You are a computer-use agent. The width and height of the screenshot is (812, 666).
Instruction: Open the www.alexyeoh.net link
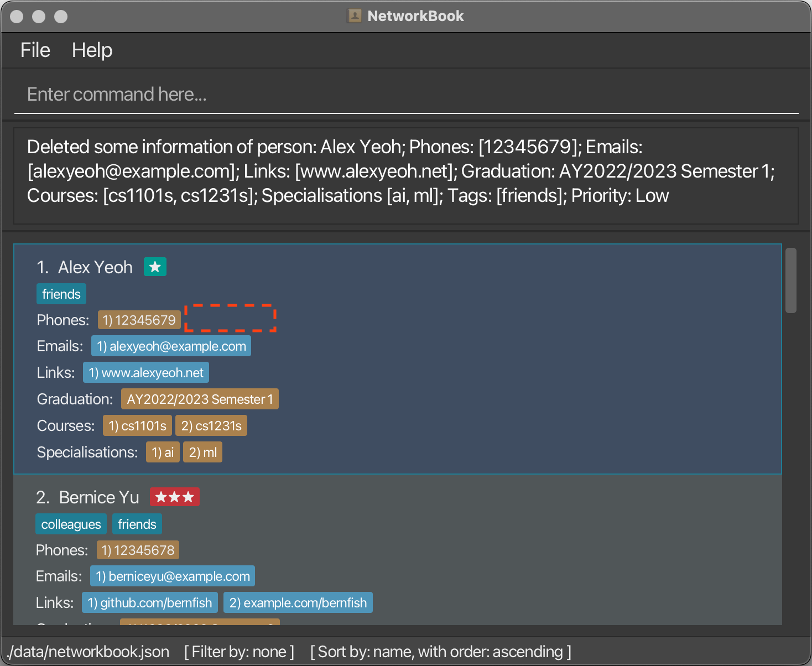(146, 373)
